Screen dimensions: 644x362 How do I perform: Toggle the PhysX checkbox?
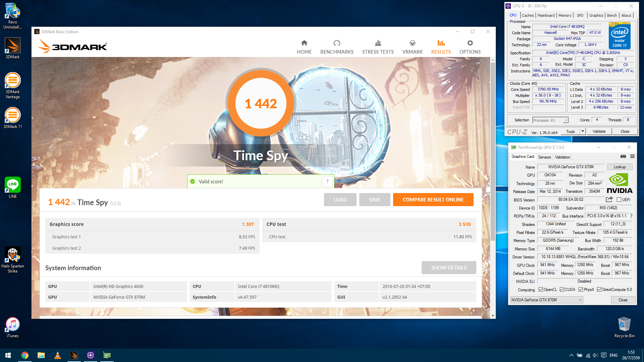click(581, 290)
